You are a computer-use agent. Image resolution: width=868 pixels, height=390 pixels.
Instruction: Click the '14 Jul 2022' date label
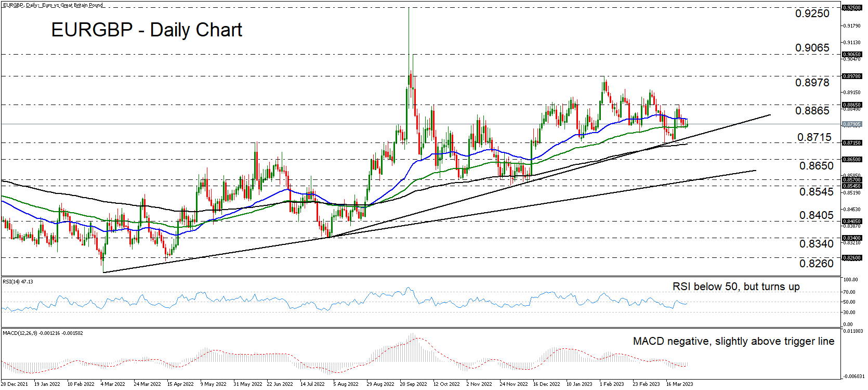(312, 384)
